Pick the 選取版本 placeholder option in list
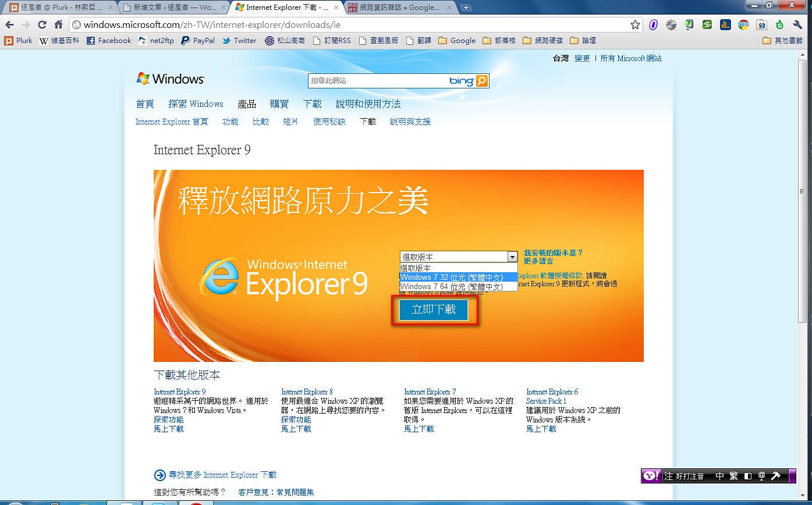This screenshot has height=505, width=812. pos(459,268)
